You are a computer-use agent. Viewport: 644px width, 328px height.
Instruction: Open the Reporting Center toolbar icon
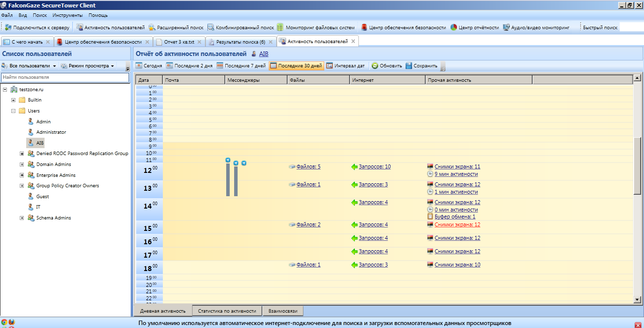454,28
